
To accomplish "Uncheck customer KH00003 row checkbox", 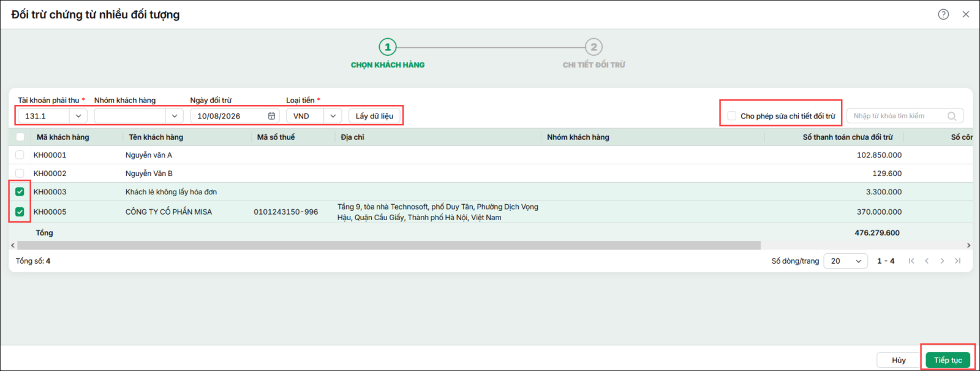I will pos(20,192).
